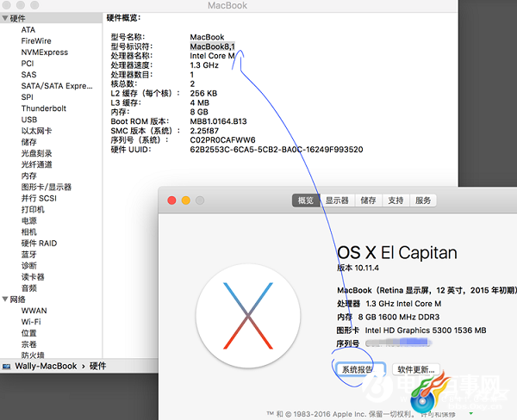
Task: Click 软件更新... button
Action: (416, 369)
